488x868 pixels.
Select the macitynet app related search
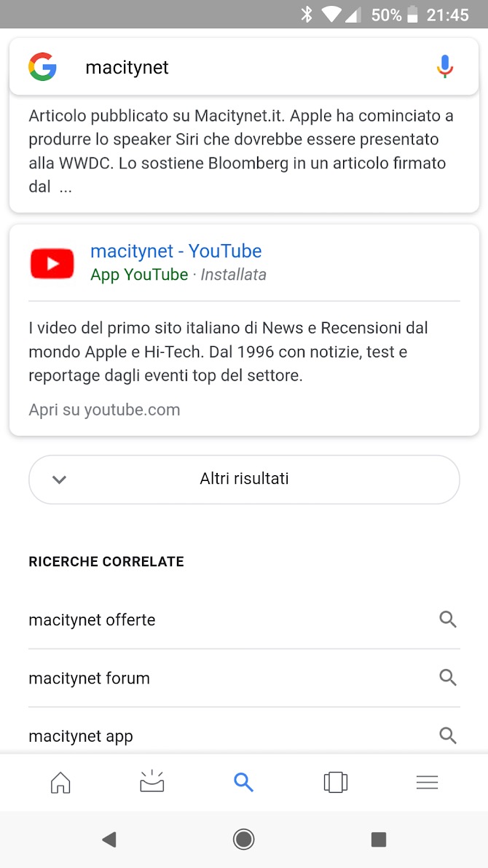pyautogui.click(x=81, y=736)
